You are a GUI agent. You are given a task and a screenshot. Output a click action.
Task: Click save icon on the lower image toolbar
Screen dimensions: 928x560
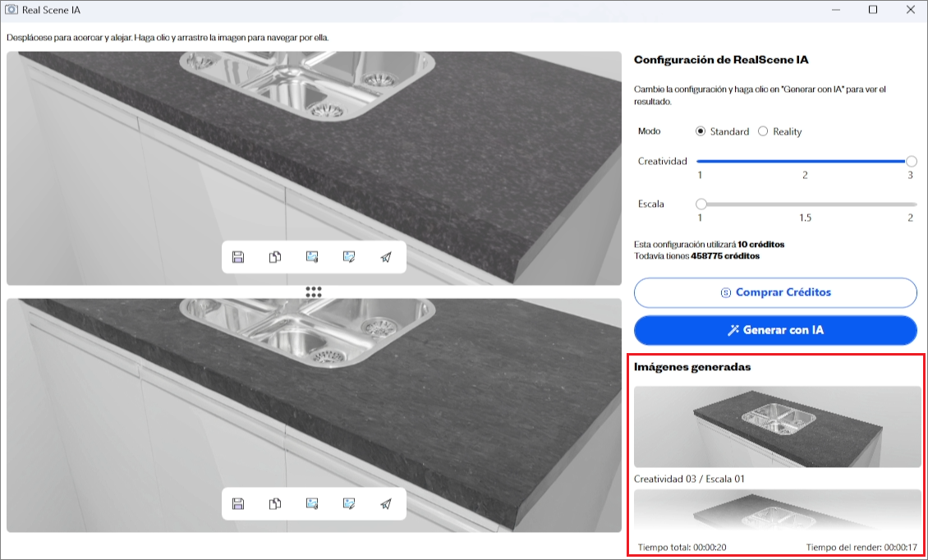(238, 503)
